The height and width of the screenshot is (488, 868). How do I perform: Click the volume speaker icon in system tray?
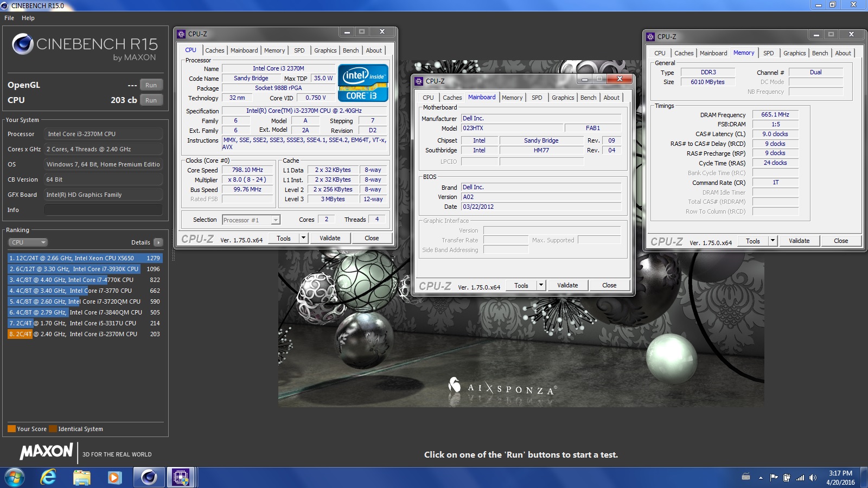click(x=813, y=478)
